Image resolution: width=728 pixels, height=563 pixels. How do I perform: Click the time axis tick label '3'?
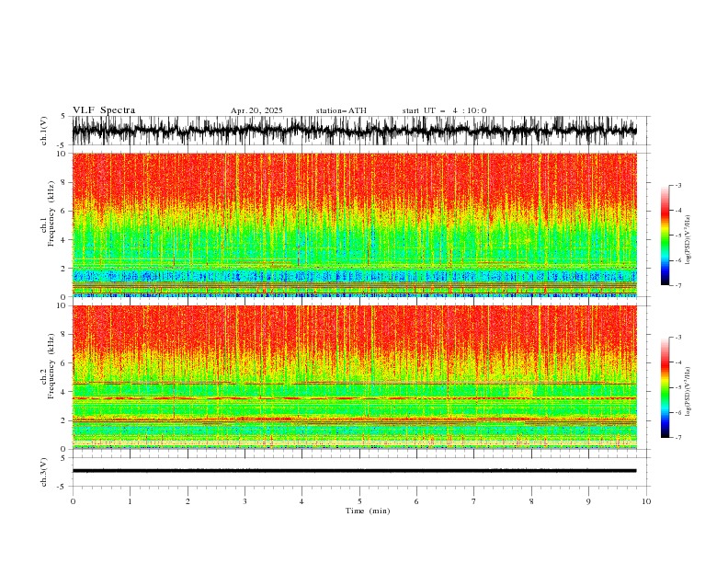point(245,501)
